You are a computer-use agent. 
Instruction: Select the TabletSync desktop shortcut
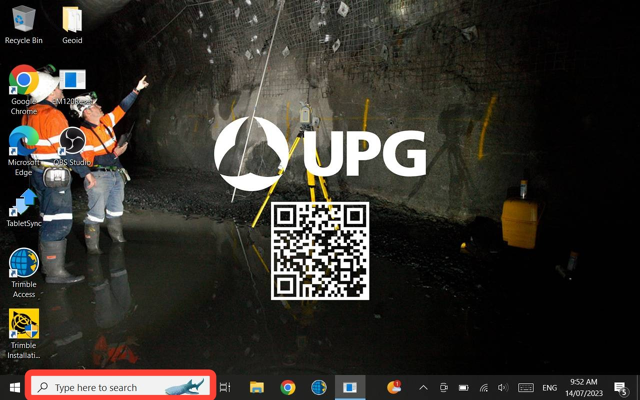(23, 208)
